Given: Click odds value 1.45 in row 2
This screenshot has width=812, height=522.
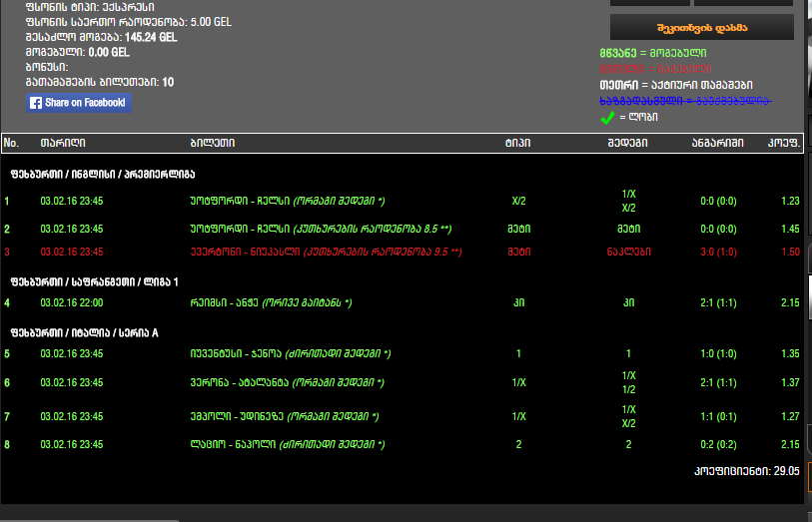Looking at the screenshot, I should (790, 229).
